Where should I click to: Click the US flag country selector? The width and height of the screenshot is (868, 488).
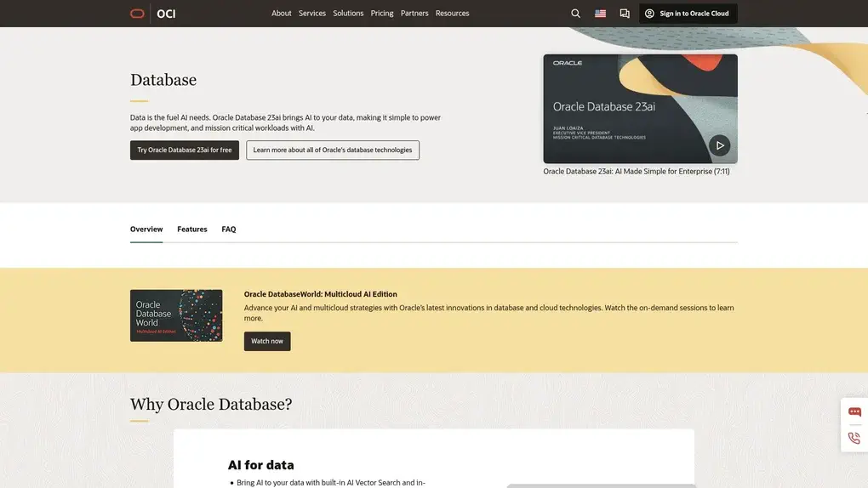[600, 14]
